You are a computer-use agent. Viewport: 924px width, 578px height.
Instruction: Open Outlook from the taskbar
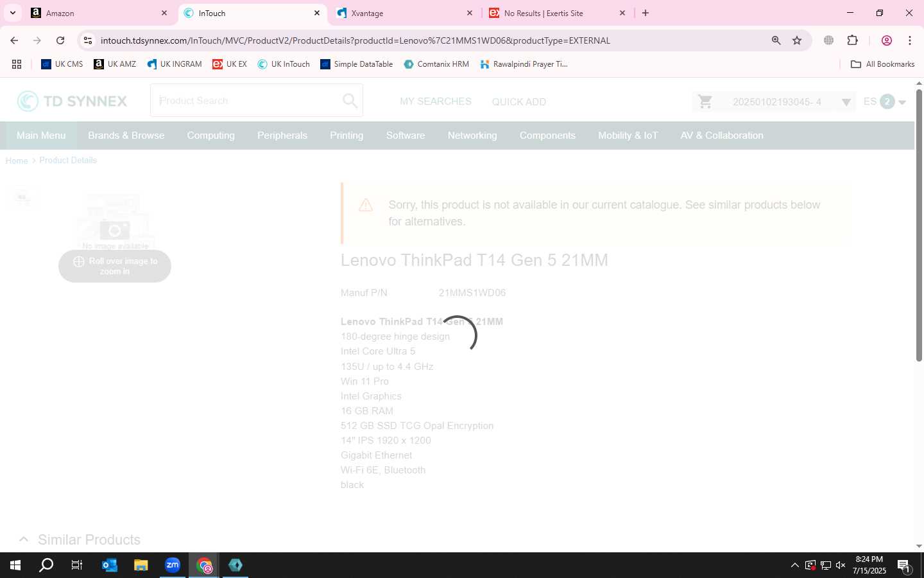point(110,565)
